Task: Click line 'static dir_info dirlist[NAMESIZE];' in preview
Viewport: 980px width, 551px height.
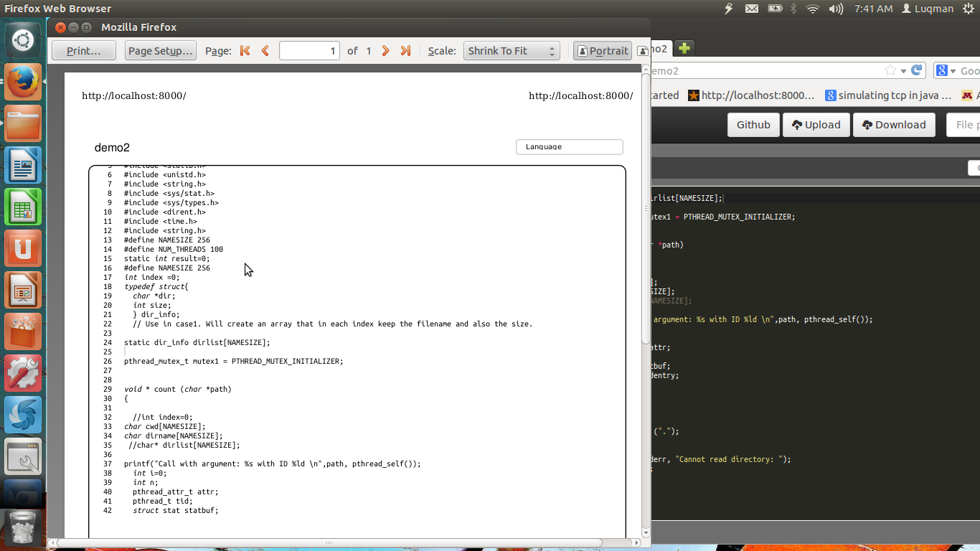Action: (x=197, y=342)
